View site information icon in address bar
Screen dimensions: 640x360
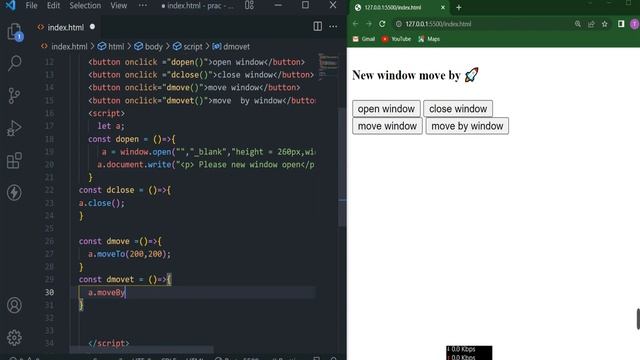(x=398, y=24)
